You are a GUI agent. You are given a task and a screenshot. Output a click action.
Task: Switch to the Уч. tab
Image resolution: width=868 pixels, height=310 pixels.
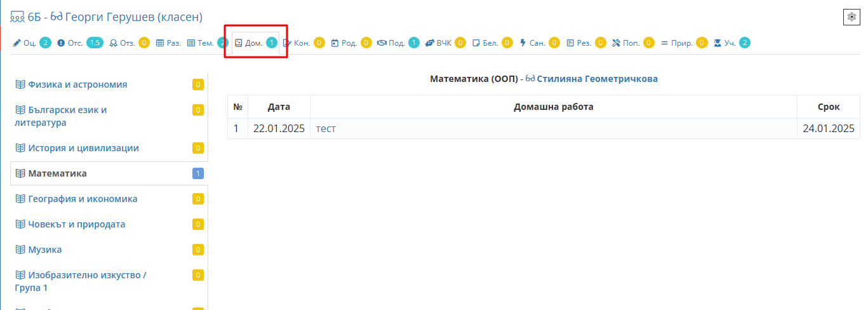tap(731, 43)
